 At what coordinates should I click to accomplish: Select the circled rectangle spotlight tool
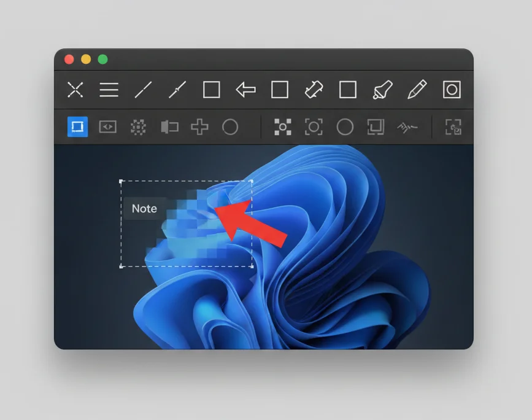[452, 89]
